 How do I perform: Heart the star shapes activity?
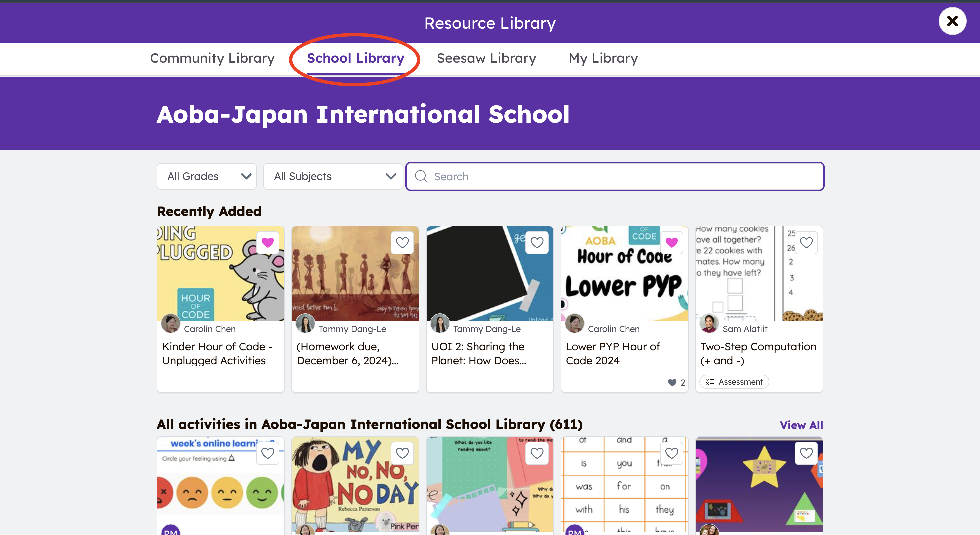click(806, 453)
